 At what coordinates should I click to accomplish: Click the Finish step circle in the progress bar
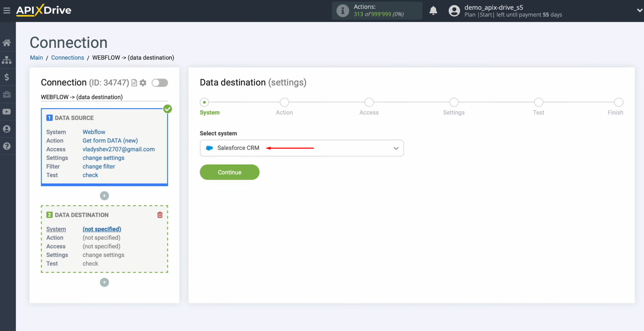[618, 102]
